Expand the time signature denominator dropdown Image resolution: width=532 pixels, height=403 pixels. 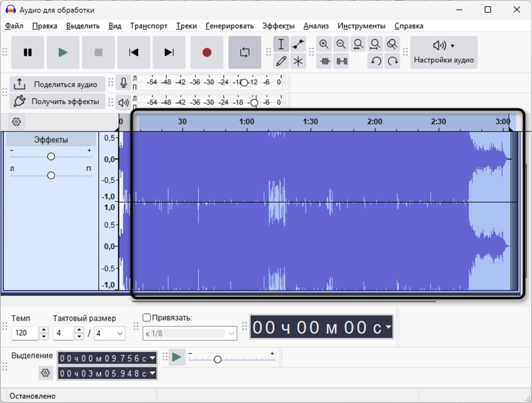pos(120,333)
